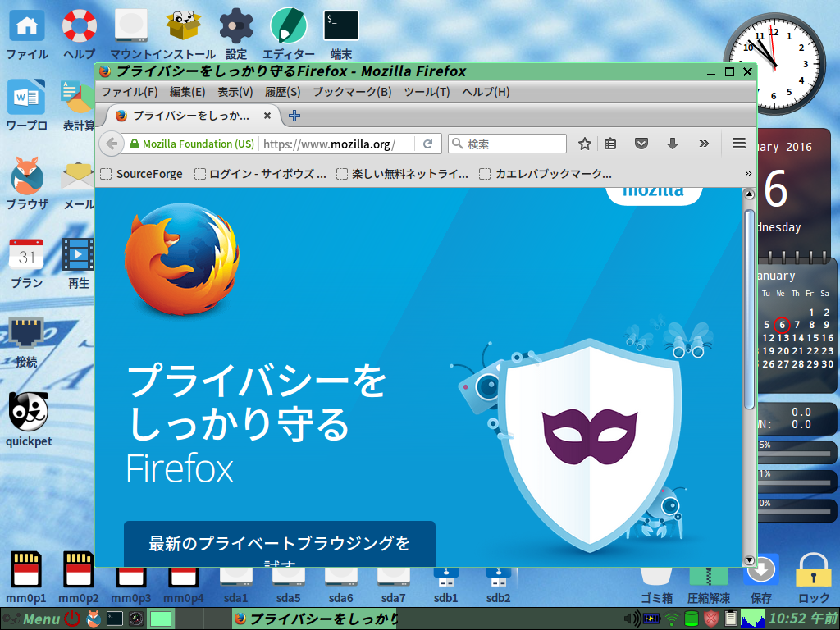Viewport: 840px width, 630px height.
Task: Click the 楽しい無料ネットライ... bookmark
Action: click(x=402, y=174)
